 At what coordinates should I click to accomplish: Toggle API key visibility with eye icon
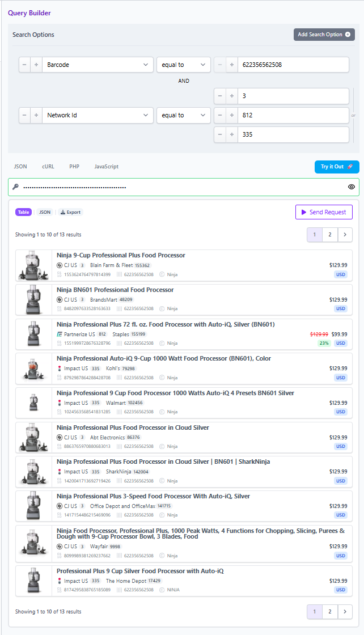(x=351, y=187)
